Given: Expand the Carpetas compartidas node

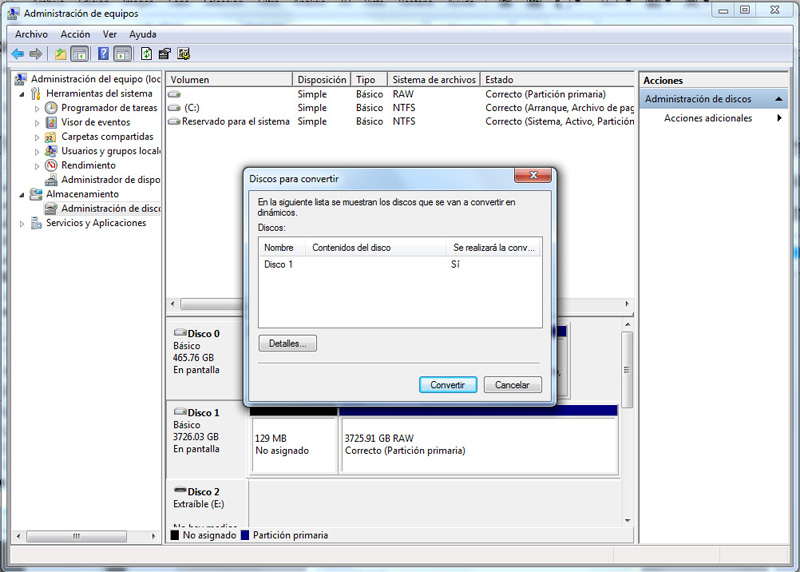Looking at the screenshot, I should coord(37,137).
